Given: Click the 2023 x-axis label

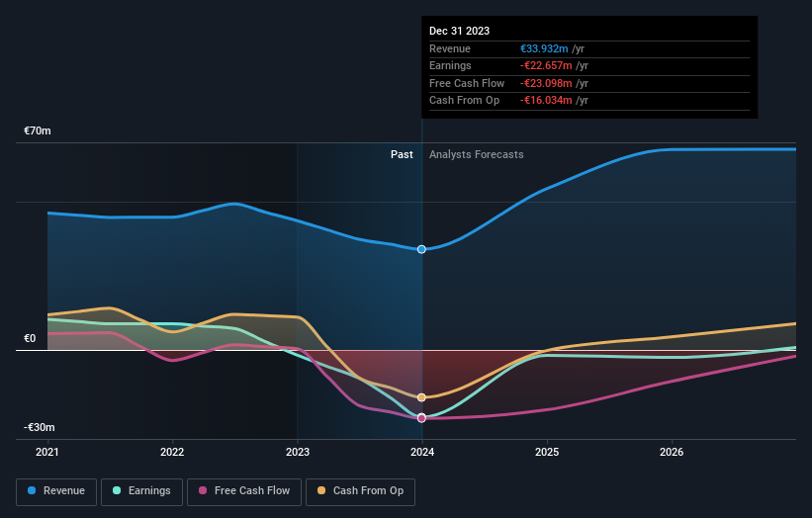Looking at the screenshot, I should coord(298,453).
